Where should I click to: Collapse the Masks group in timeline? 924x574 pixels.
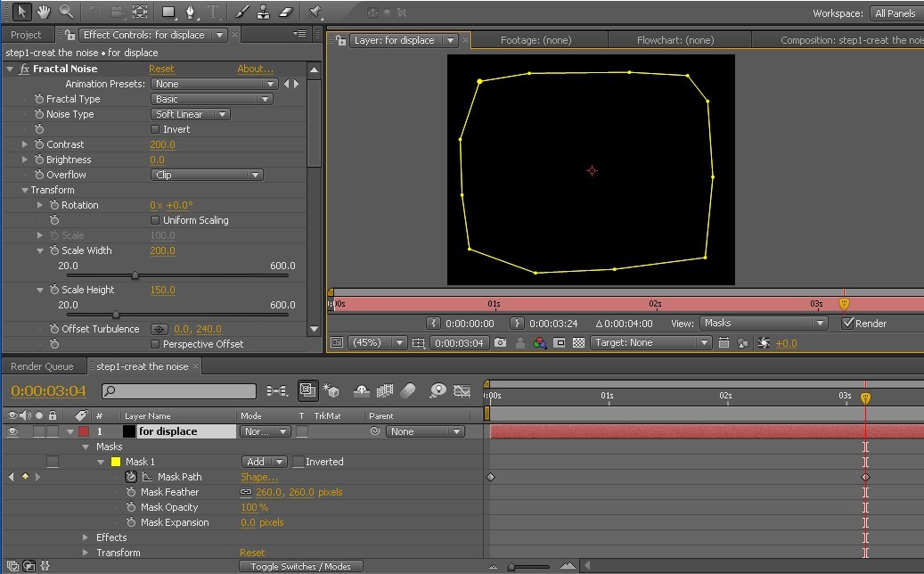pyautogui.click(x=86, y=447)
